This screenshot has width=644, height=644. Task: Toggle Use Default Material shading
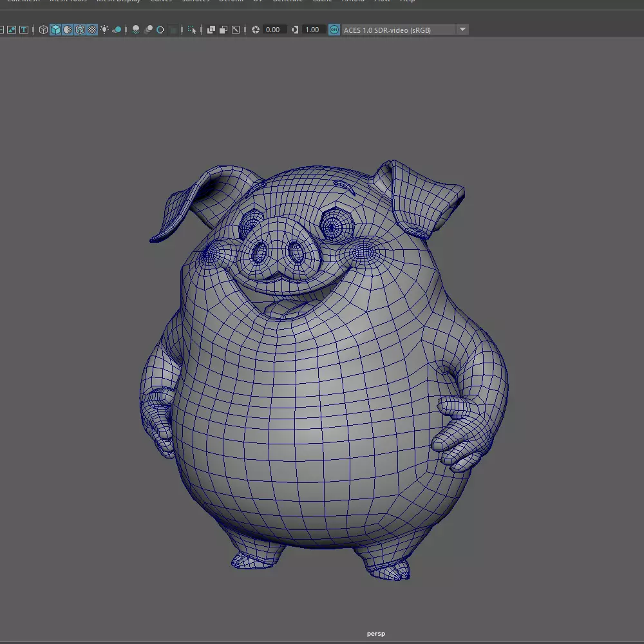click(68, 30)
